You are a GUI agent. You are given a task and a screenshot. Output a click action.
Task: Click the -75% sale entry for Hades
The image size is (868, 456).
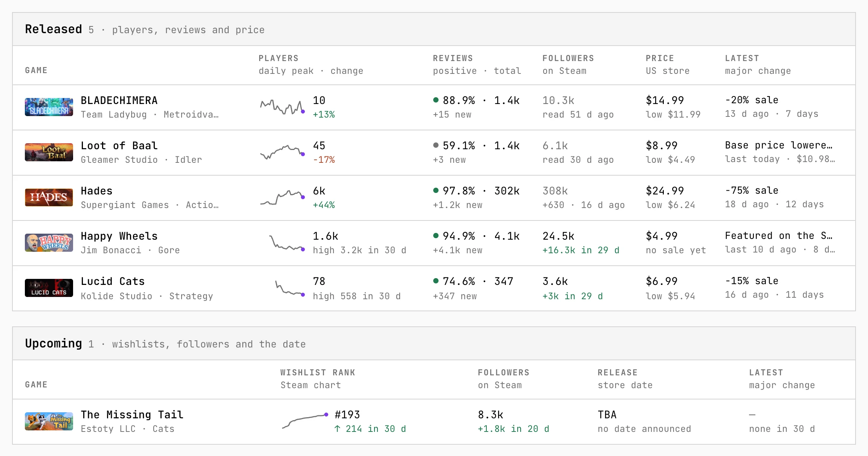click(x=752, y=190)
